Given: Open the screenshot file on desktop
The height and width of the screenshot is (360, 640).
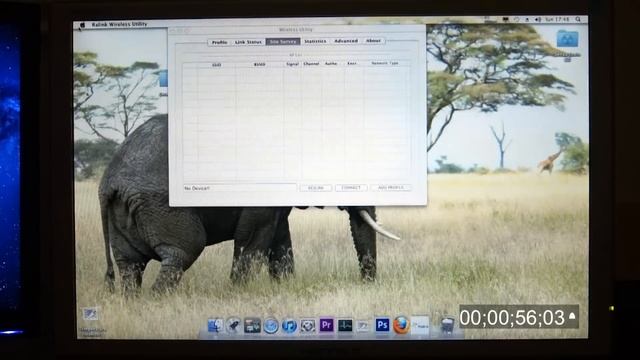Looking at the screenshot, I should coord(91,315).
